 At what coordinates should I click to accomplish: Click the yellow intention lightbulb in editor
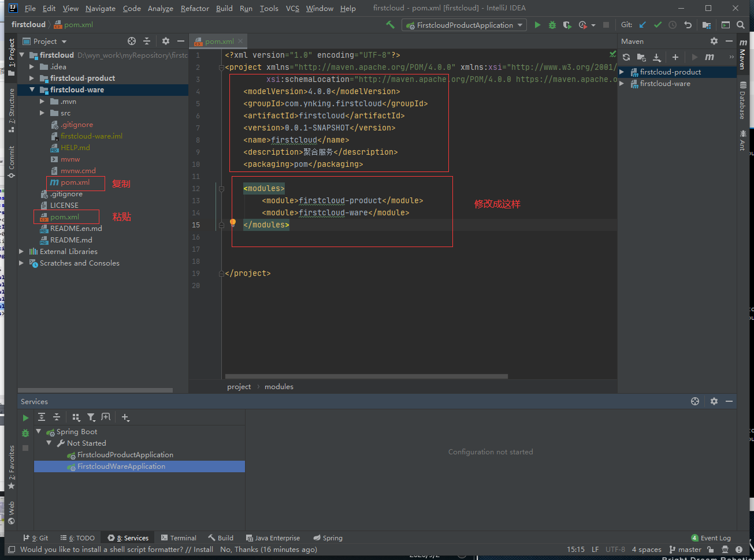coord(233,223)
